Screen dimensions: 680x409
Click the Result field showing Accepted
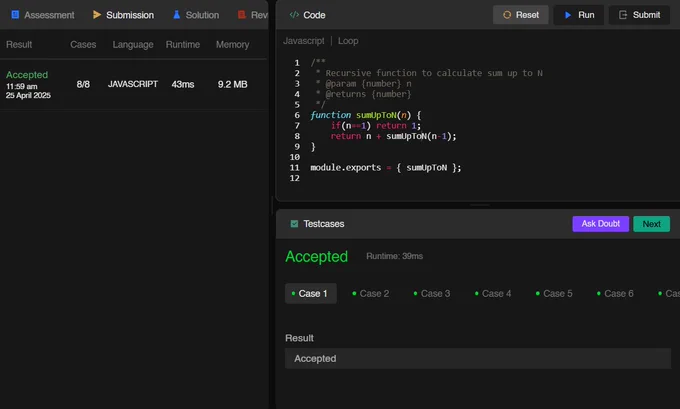click(x=478, y=359)
